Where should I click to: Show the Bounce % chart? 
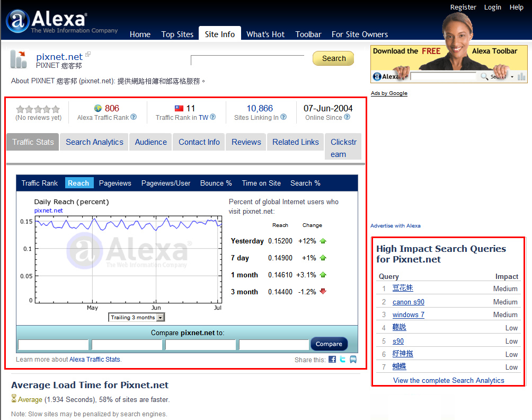click(x=216, y=183)
